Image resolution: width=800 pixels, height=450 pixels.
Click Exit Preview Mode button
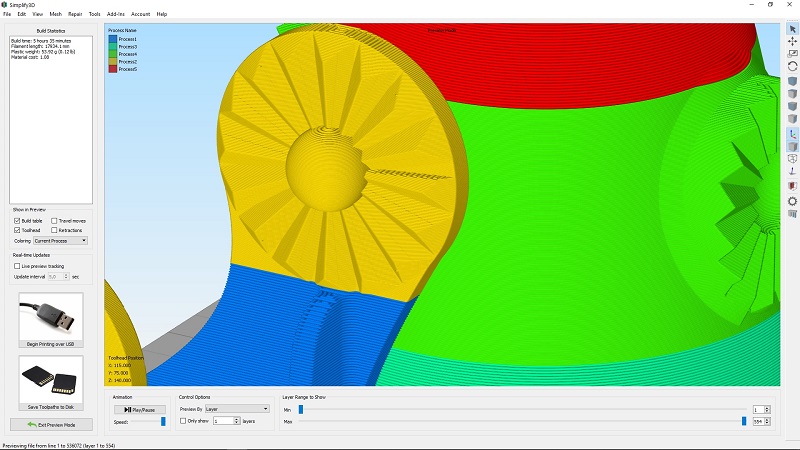point(51,424)
